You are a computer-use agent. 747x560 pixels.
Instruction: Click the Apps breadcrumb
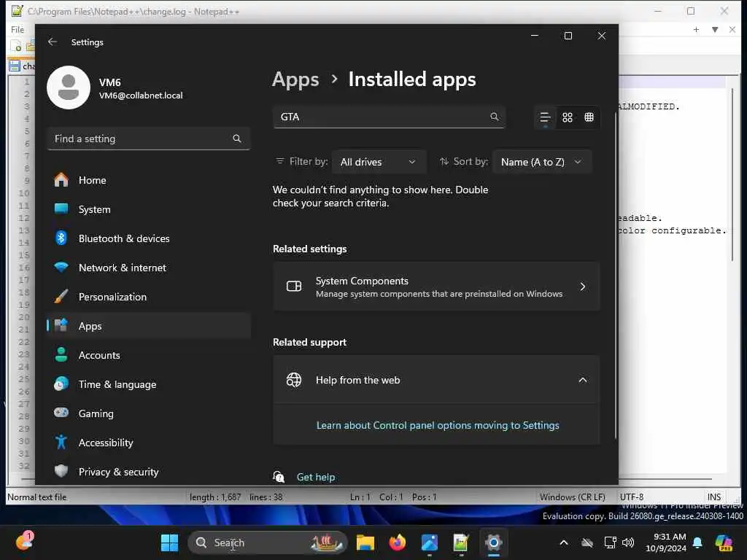point(295,79)
